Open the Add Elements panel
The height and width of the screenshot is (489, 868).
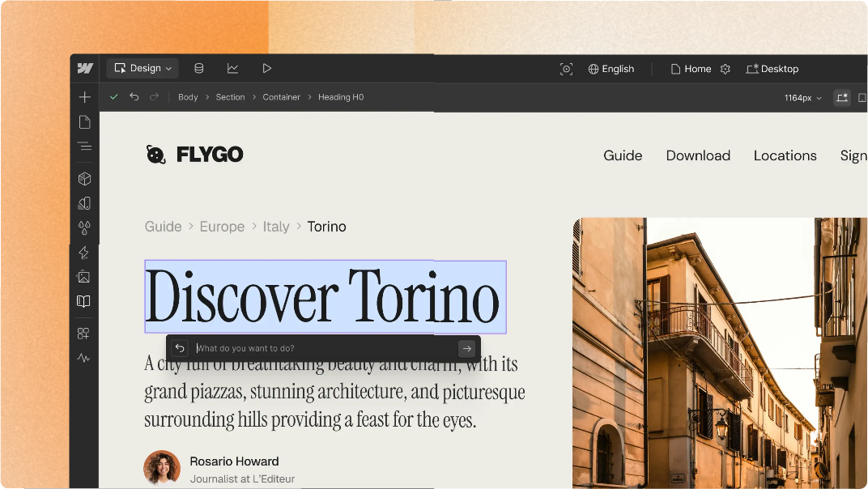84,96
